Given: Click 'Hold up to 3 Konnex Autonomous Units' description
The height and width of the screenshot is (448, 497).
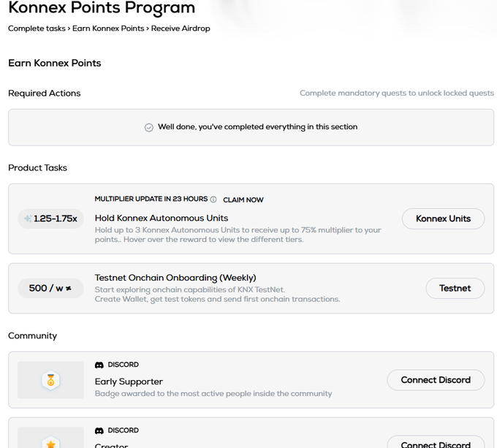Looking at the screenshot, I should (238, 235).
